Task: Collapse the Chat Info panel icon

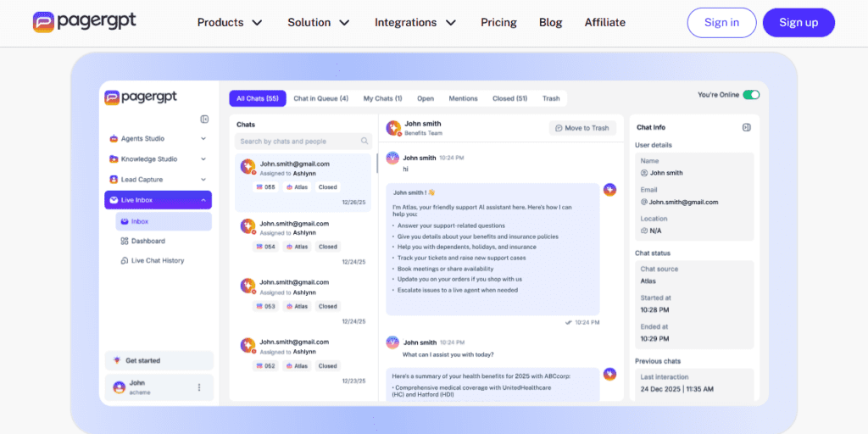Action: [746, 127]
